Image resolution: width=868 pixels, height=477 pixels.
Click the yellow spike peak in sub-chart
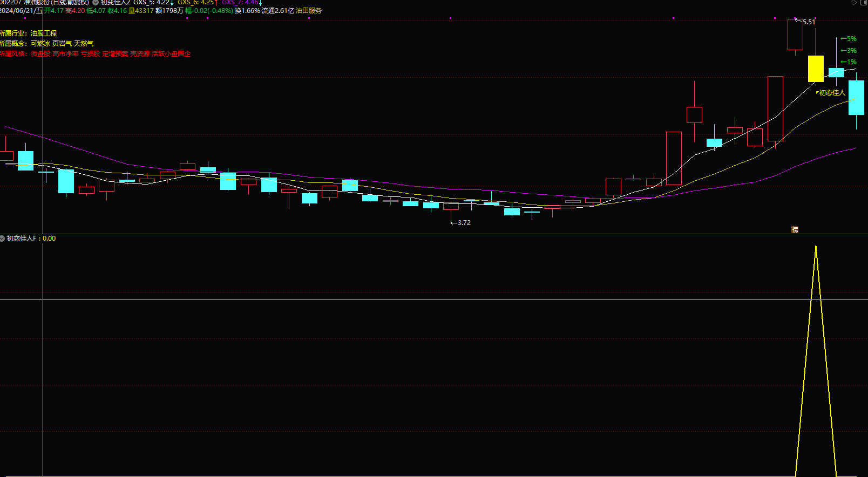click(816, 247)
